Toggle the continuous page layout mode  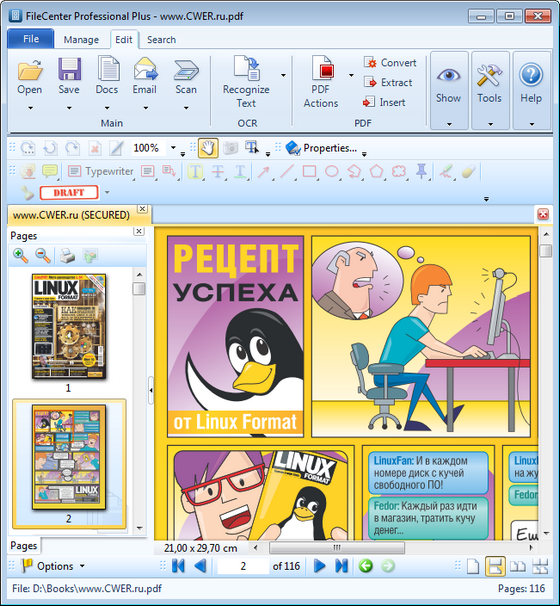click(x=495, y=567)
